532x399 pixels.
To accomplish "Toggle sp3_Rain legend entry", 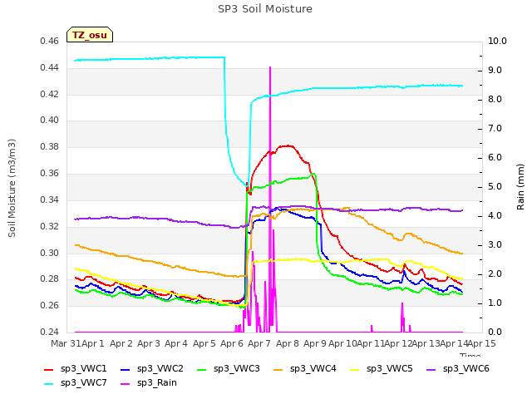I will coord(149,383).
